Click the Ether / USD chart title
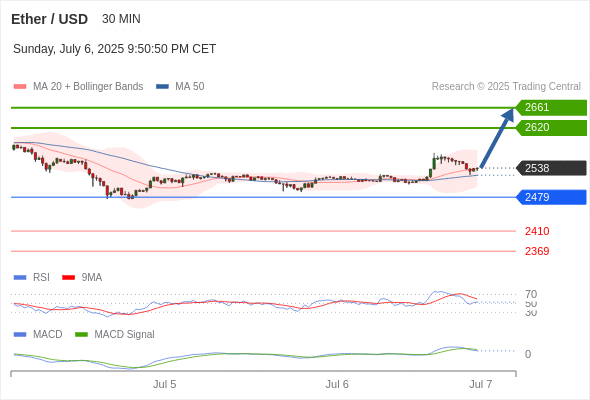This screenshot has height=400, width=590. 49,19
